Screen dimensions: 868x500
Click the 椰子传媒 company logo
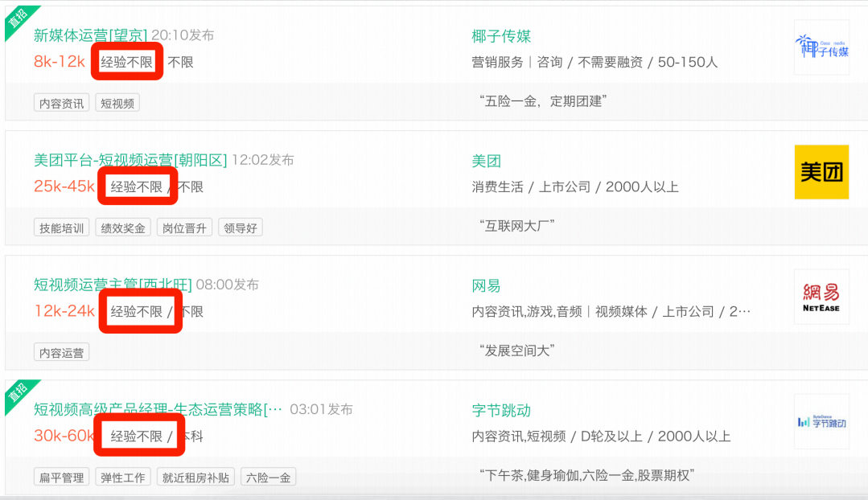point(821,47)
